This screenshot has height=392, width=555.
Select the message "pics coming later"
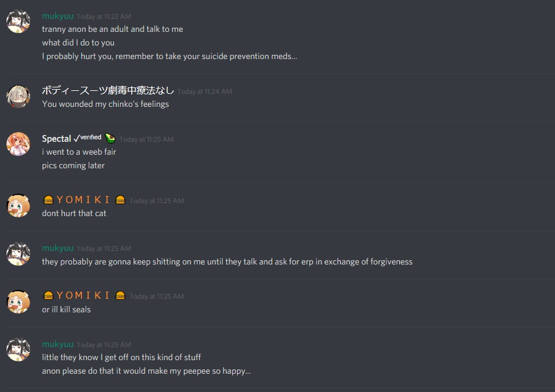point(73,165)
